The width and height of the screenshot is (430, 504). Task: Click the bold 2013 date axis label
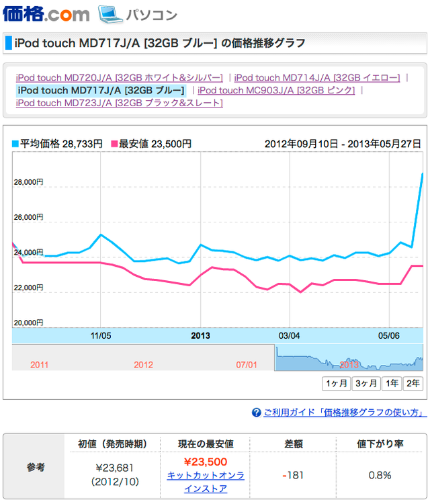[200, 335]
